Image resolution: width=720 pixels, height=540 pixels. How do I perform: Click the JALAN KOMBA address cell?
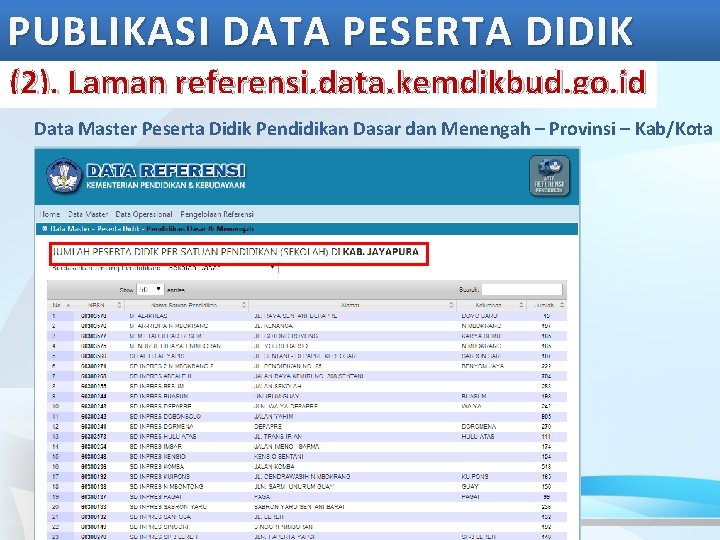[274, 467]
